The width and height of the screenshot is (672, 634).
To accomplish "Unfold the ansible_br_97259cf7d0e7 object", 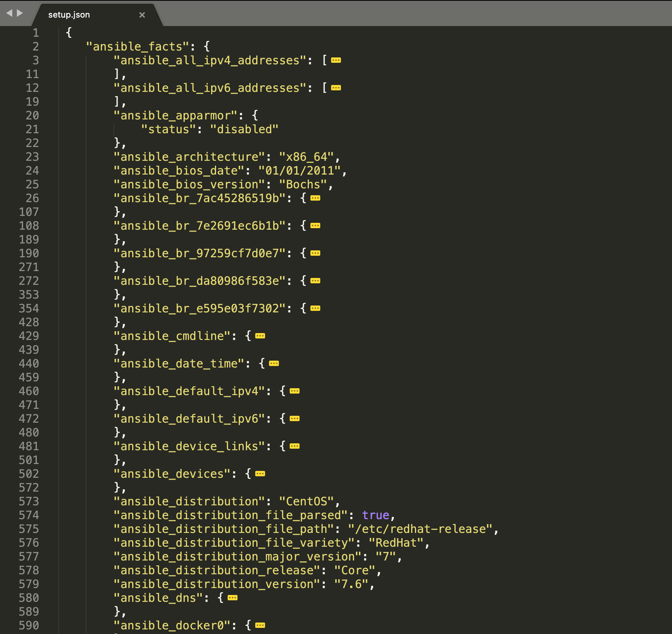I will pos(315,253).
